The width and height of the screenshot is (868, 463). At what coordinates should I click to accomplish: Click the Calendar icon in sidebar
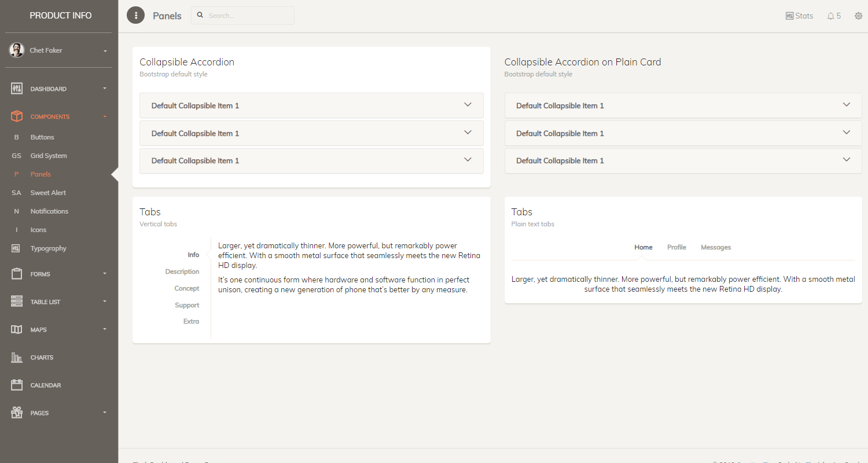(x=17, y=385)
